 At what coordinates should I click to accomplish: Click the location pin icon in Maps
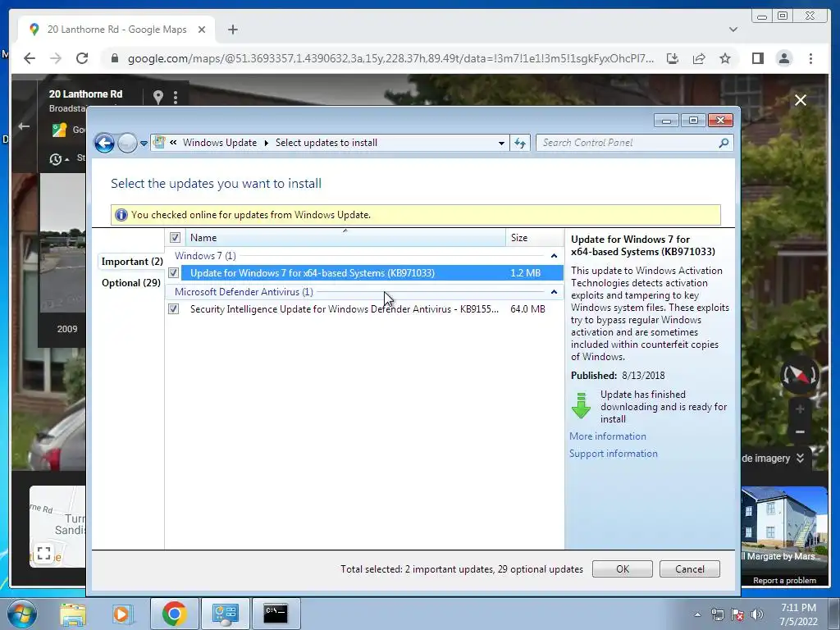pyautogui.click(x=158, y=97)
